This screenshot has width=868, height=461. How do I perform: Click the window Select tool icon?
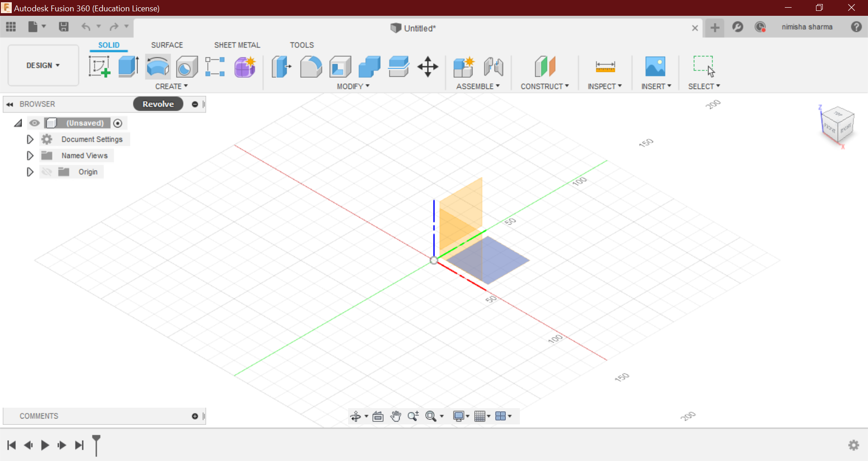pos(704,66)
